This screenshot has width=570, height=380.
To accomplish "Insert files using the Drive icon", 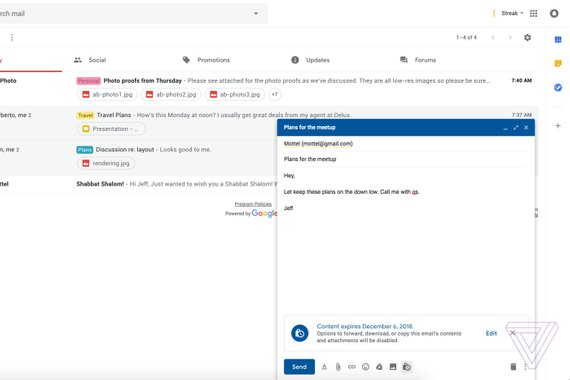I will click(x=379, y=367).
